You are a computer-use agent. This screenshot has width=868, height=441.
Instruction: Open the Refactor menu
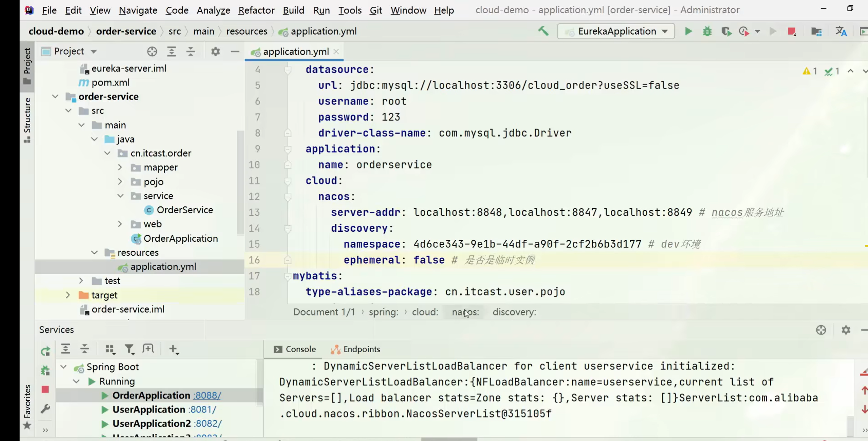coord(256,10)
